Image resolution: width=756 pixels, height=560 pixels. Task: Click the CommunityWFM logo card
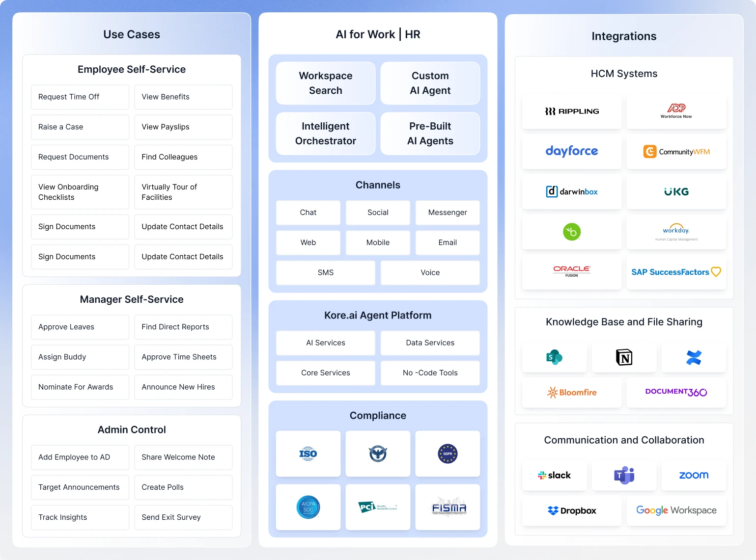[x=676, y=151]
